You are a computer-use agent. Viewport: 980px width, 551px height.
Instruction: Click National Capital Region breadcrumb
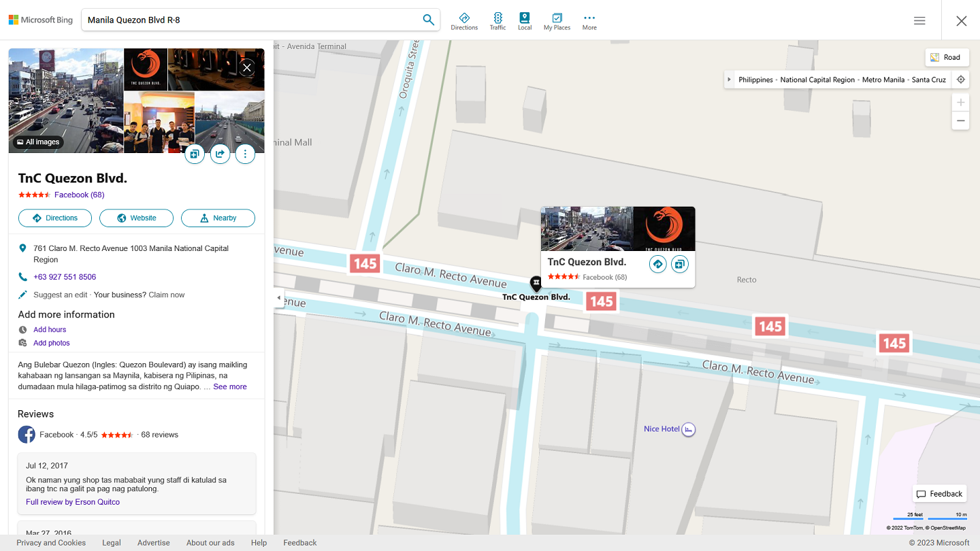coord(817,80)
